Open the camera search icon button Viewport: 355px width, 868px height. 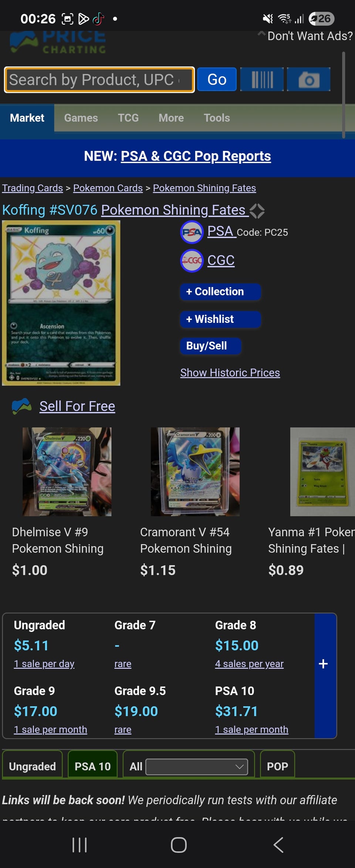coord(308,79)
